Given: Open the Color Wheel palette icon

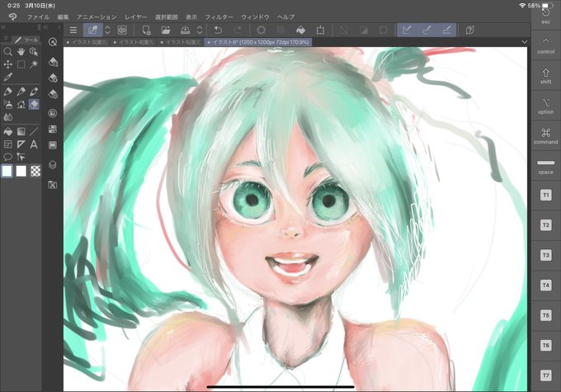Looking at the screenshot, I should [53, 113].
